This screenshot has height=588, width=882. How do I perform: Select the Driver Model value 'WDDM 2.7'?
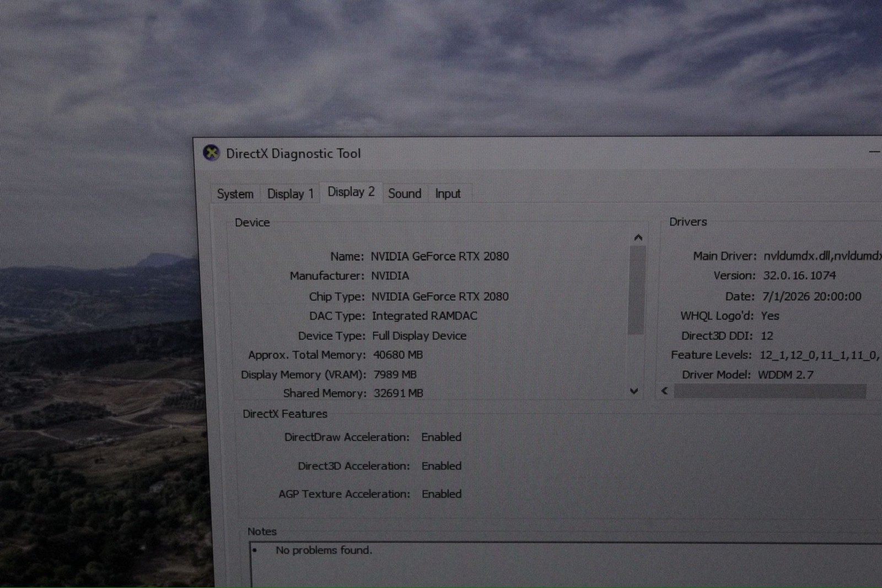point(786,375)
